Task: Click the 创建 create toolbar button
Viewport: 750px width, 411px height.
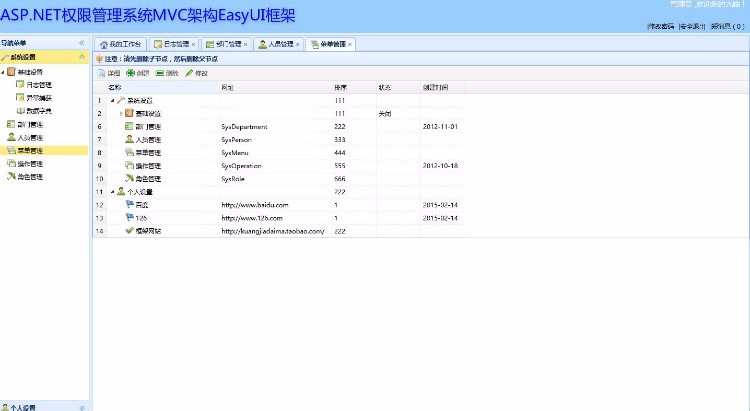Action: pos(138,73)
